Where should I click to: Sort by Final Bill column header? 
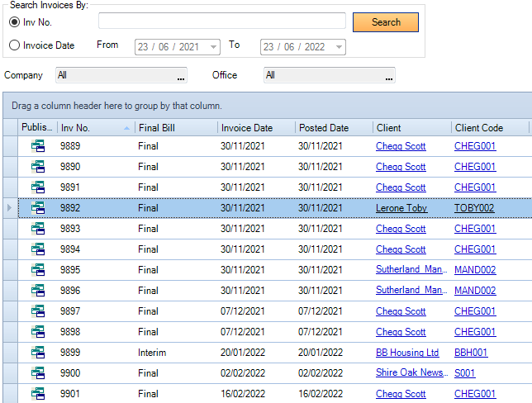point(176,128)
